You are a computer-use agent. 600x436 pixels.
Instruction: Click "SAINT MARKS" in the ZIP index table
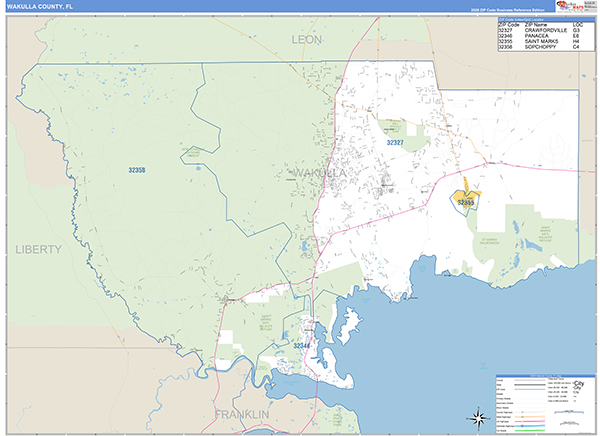(x=541, y=41)
